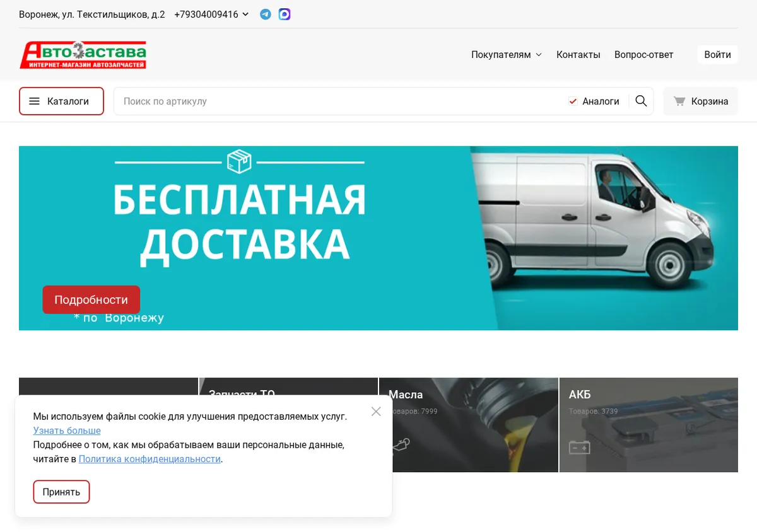Open the purple messenger icon beside Telegram
This screenshot has width=757, height=532.
285,14
